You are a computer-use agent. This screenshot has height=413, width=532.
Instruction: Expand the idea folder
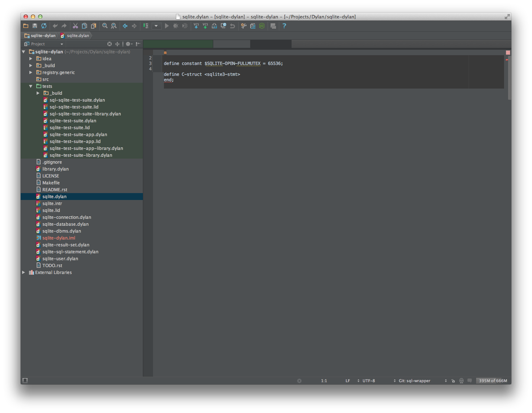[x=31, y=59]
